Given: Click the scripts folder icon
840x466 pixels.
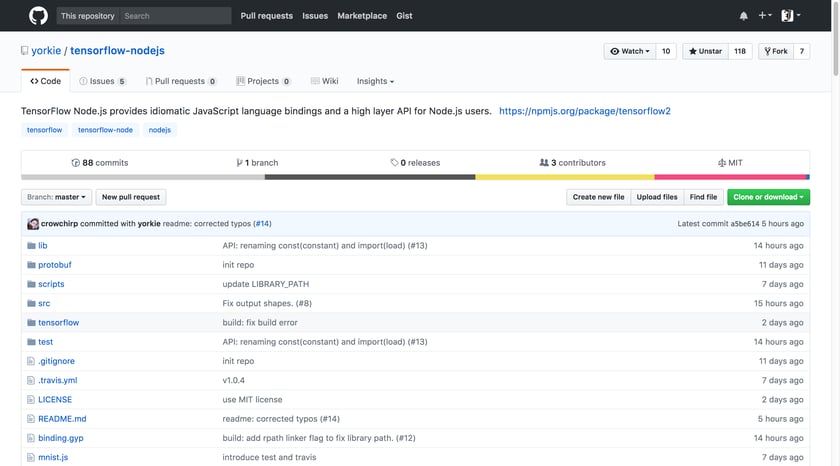Looking at the screenshot, I should point(31,284).
